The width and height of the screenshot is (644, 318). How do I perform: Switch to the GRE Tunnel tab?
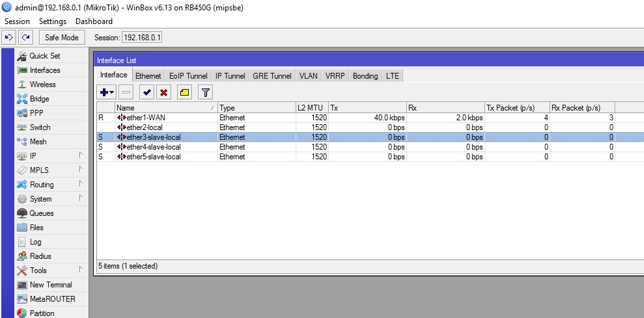(x=272, y=76)
